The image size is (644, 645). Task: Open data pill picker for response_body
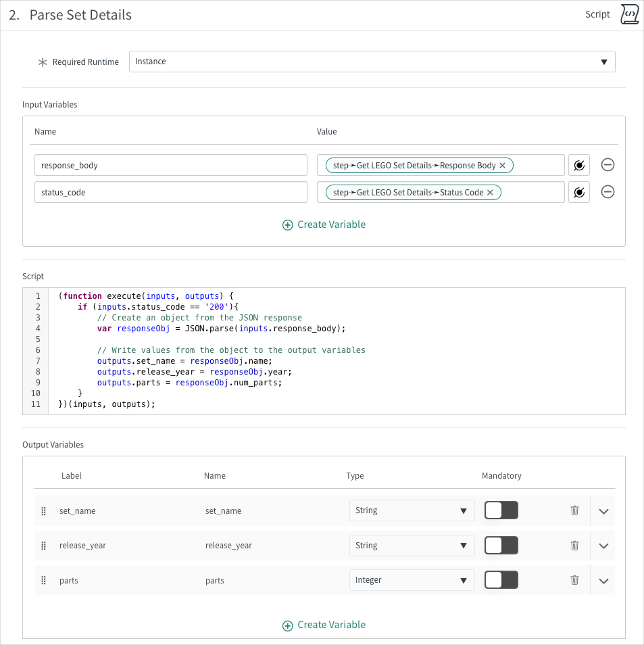coord(579,166)
